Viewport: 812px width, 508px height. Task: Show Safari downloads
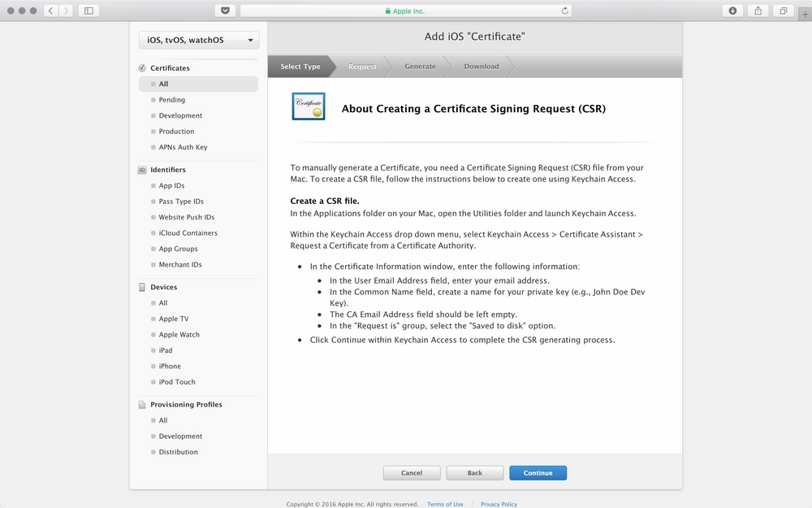(x=732, y=11)
